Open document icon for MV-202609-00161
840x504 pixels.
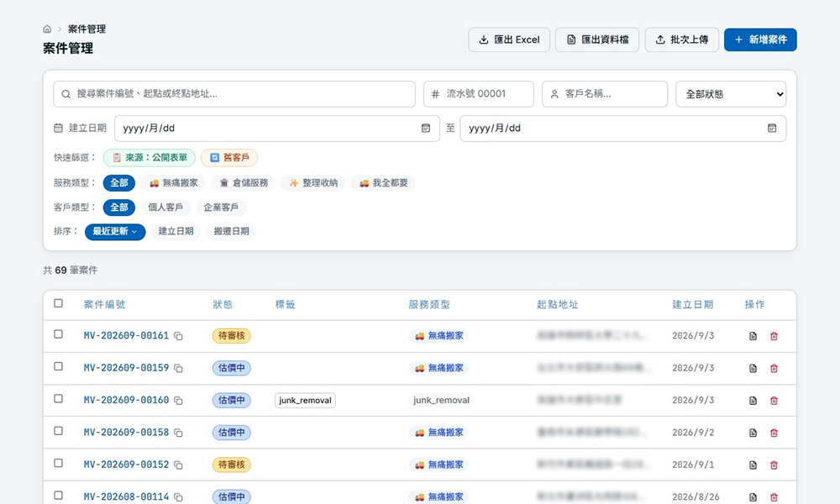pyautogui.click(x=753, y=336)
